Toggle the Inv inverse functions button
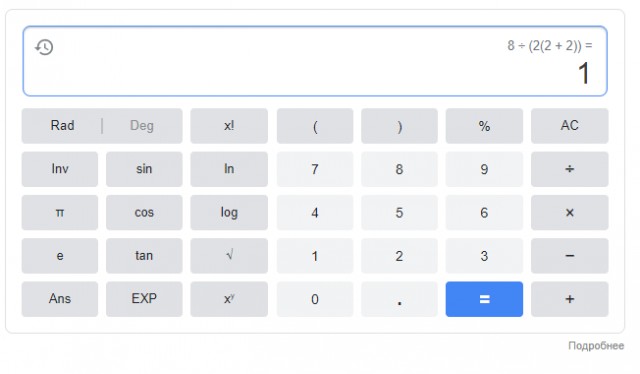 [x=60, y=169]
